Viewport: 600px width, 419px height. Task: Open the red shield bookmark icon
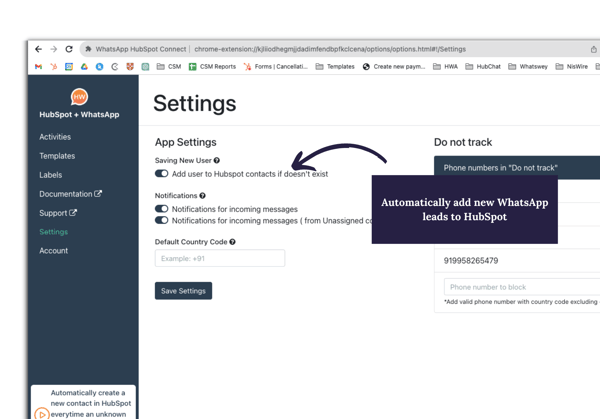130,67
